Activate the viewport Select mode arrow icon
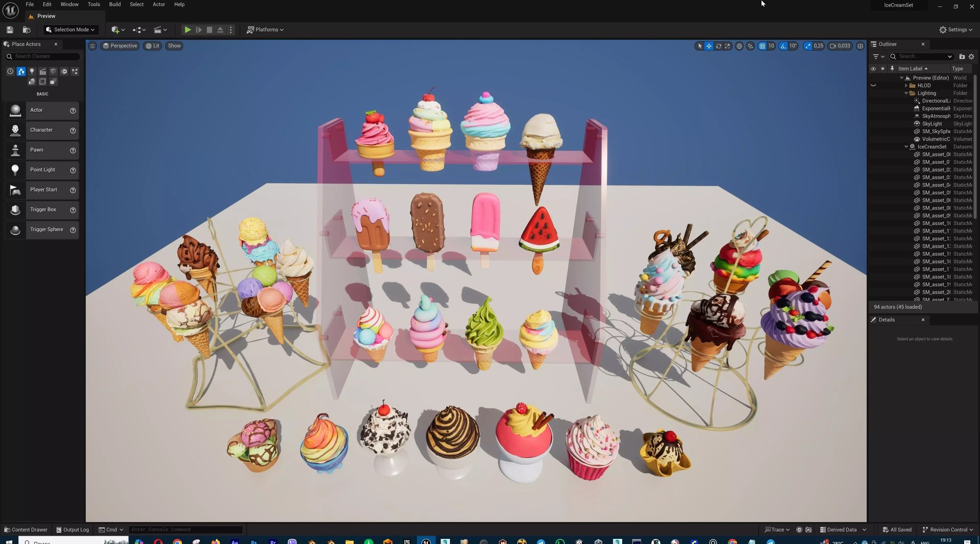 700,46
